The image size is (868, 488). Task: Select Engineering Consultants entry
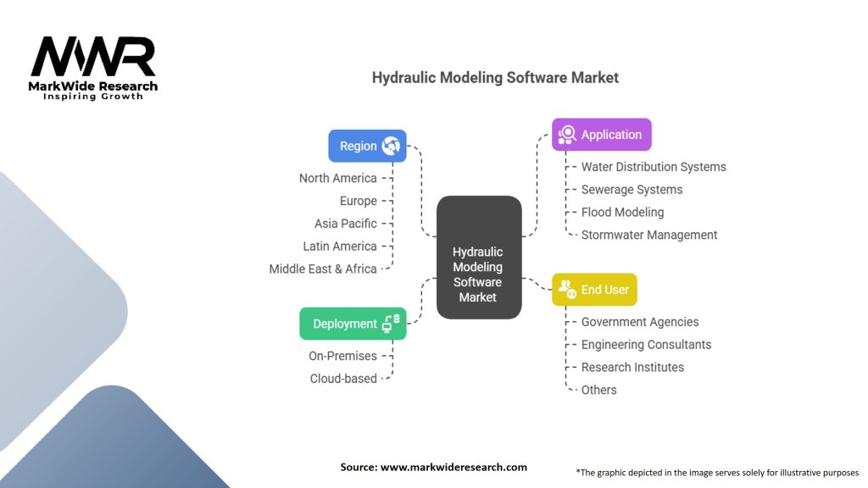(x=646, y=344)
